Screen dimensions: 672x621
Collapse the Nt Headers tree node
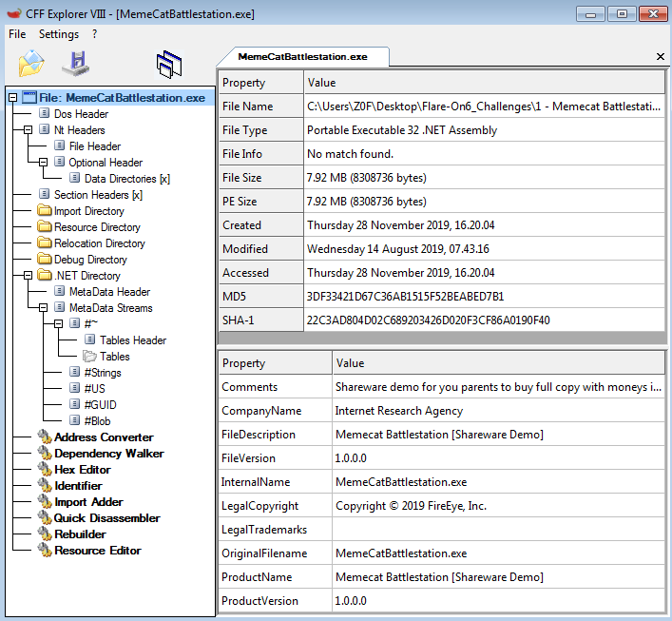(29, 130)
